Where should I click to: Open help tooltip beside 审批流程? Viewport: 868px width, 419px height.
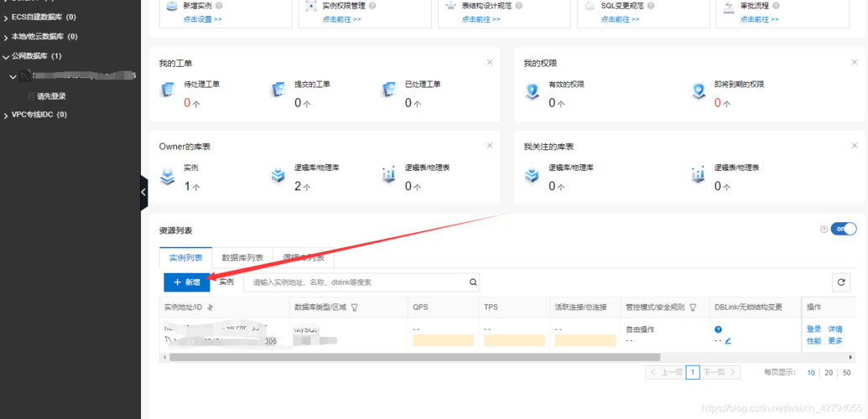point(776,6)
